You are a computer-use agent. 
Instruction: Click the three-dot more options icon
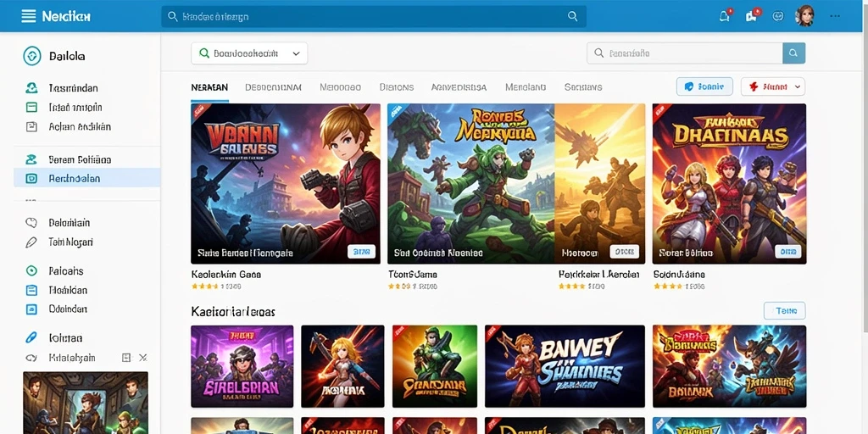tap(835, 16)
